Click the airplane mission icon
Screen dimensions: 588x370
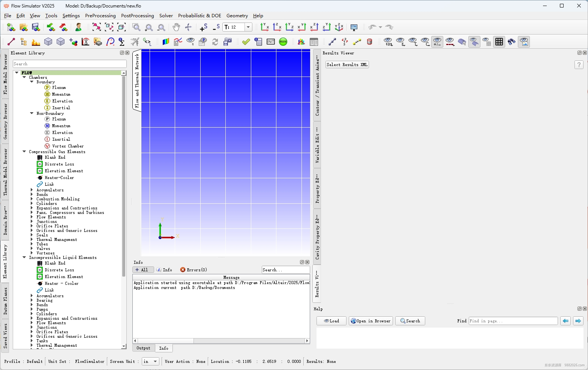[135, 42]
